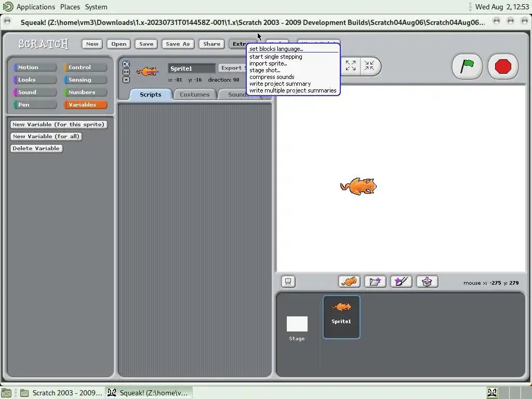Click the presentation mode icon below stage
The image size is (532, 399).
tap(288, 282)
